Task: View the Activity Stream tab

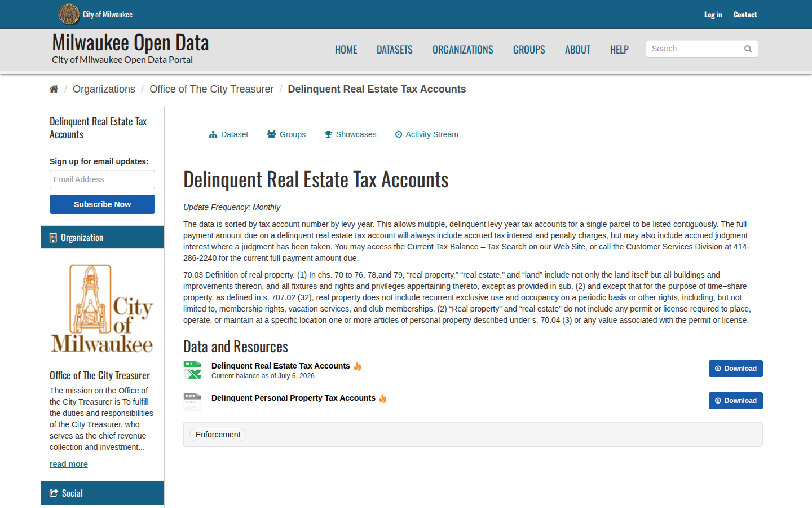Action: (x=426, y=134)
